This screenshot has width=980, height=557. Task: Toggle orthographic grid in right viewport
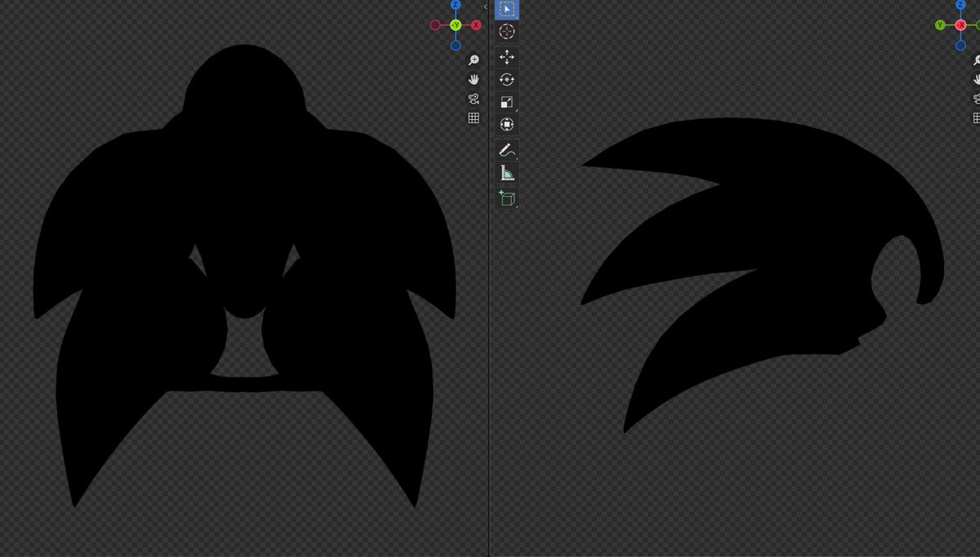977,118
